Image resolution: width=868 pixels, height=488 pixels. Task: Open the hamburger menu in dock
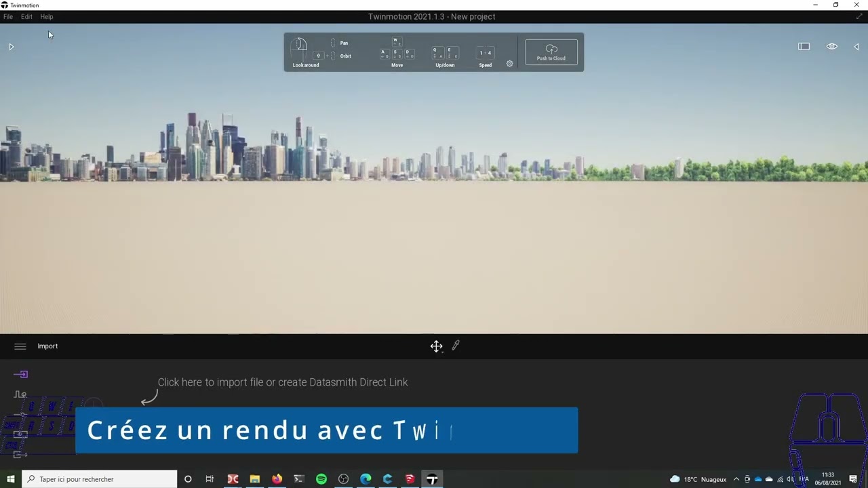[x=20, y=346]
